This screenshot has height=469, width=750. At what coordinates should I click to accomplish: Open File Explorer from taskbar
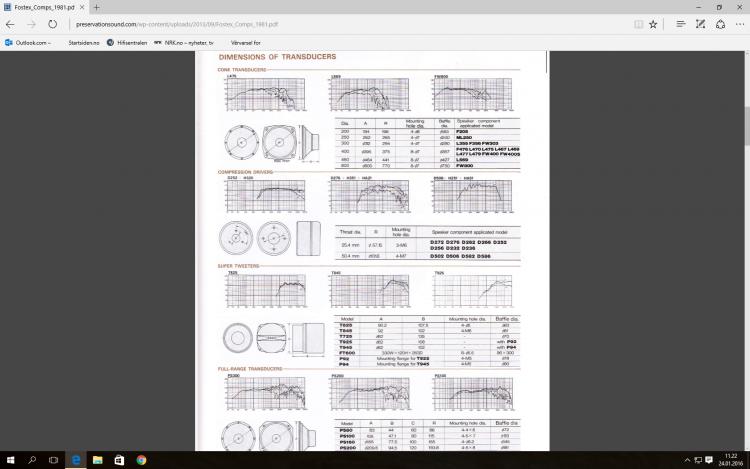[x=98, y=460]
